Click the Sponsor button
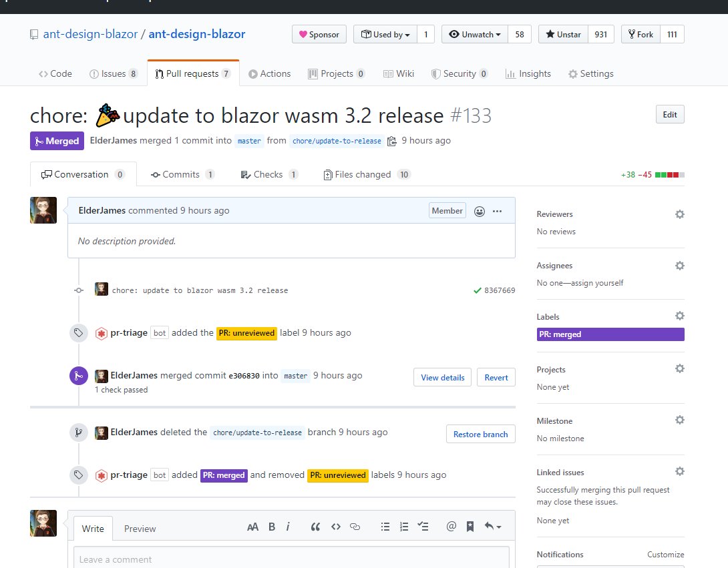This screenshot has width=728, height=568. coord(319,34)
